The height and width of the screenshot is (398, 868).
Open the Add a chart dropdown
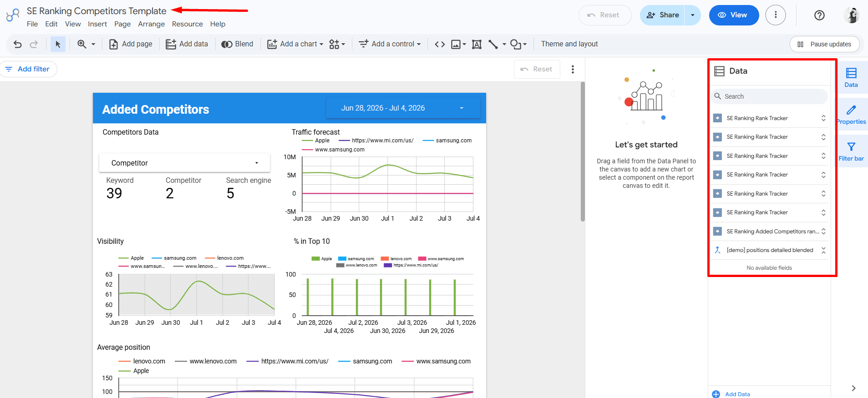click(x=295, y=44)
